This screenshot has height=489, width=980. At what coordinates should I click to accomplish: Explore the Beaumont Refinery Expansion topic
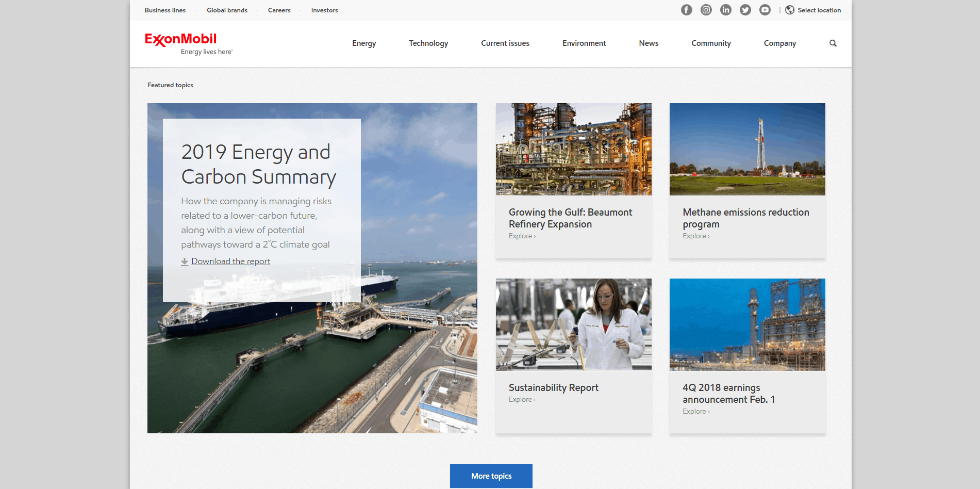[522, 236]
